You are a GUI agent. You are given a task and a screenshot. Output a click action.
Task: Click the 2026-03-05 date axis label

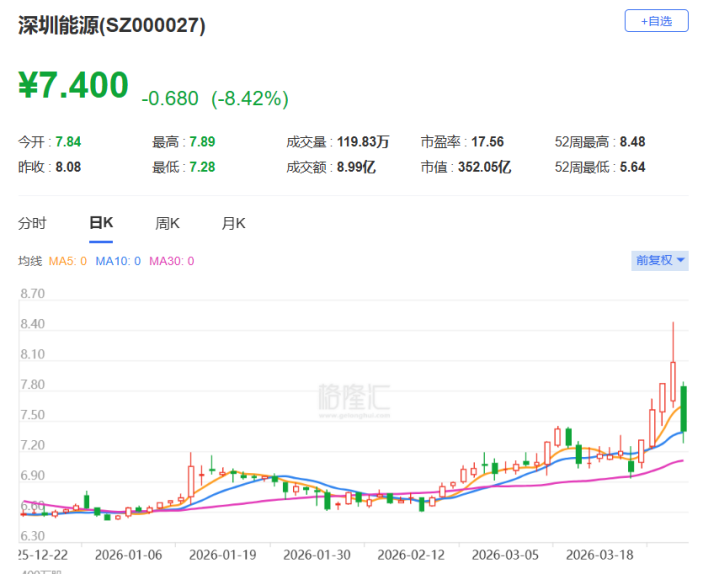pyautogui.click(x=505, y=555)
